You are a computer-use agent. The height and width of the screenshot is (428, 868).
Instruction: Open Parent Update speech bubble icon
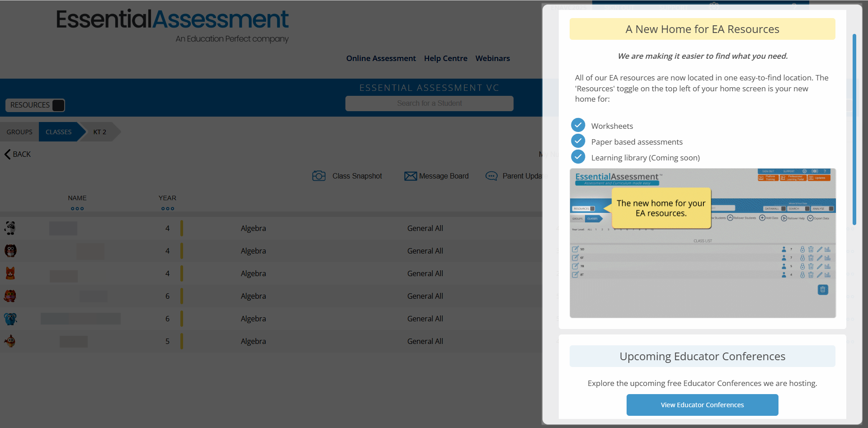point(491,176)
